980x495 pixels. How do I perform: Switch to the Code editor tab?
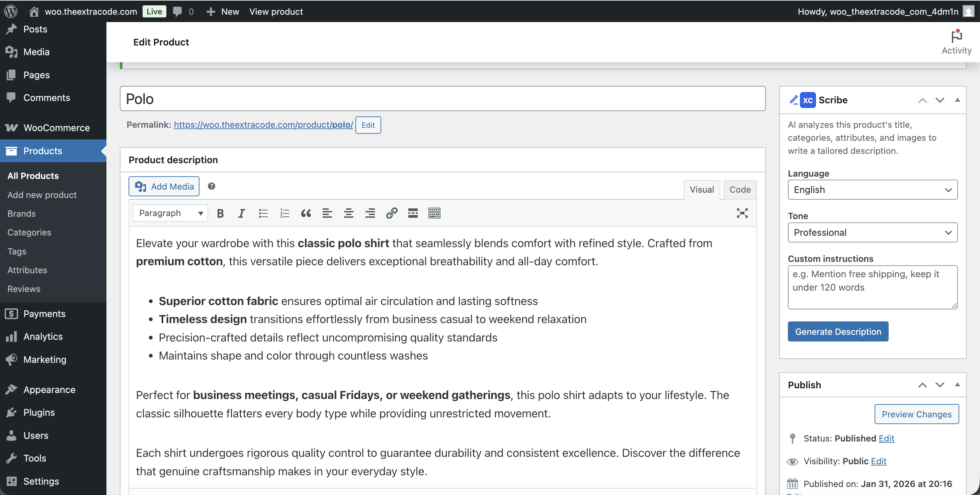tap(739, 189)
